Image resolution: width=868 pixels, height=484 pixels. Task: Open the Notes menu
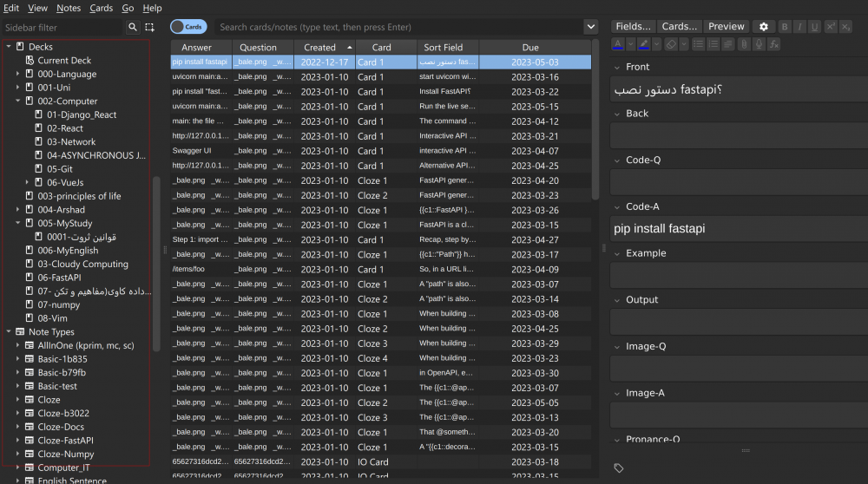coord(69,8)
